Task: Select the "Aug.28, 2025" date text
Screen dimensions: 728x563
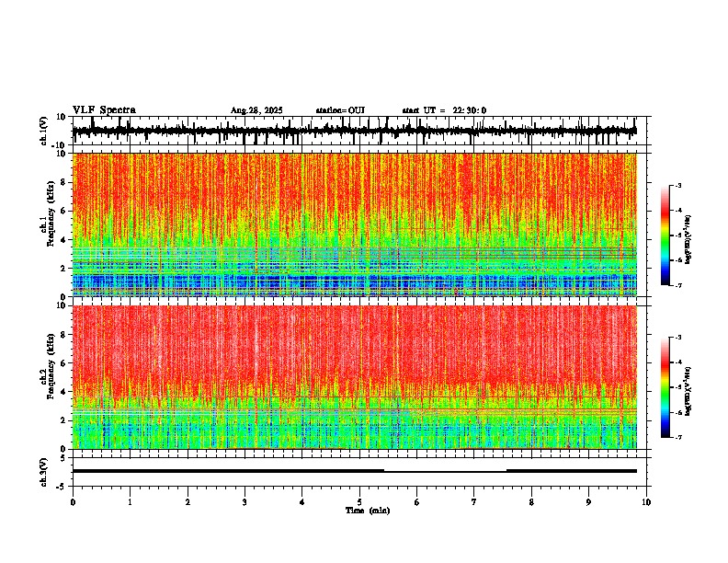Action: [x=256, y=110]
